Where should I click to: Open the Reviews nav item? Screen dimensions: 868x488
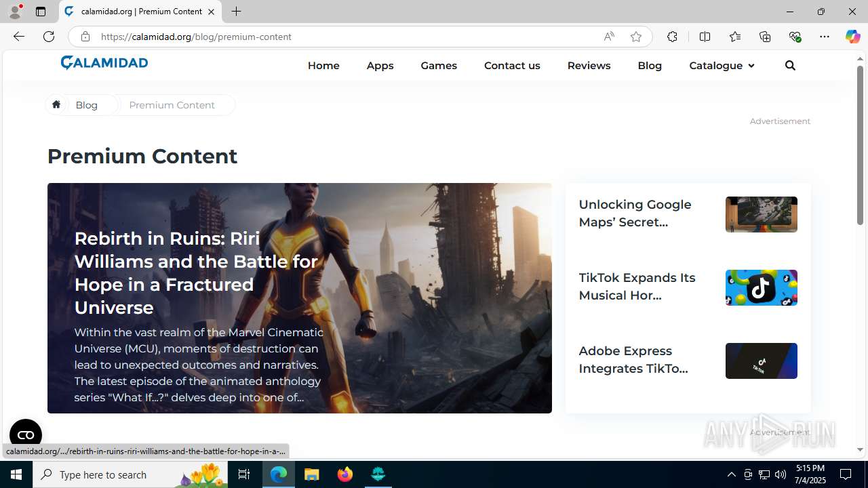589,66
